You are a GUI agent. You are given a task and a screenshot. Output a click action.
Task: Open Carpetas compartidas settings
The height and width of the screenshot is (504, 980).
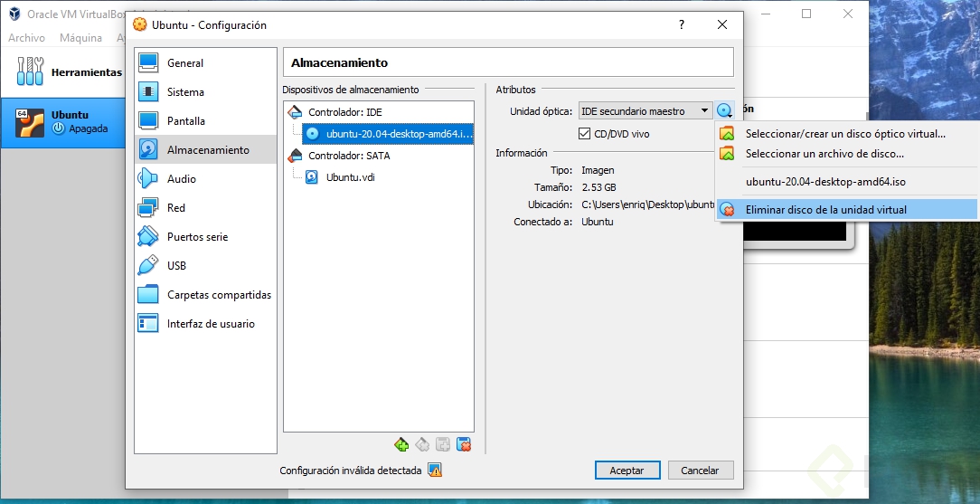(x=205, y=294)
